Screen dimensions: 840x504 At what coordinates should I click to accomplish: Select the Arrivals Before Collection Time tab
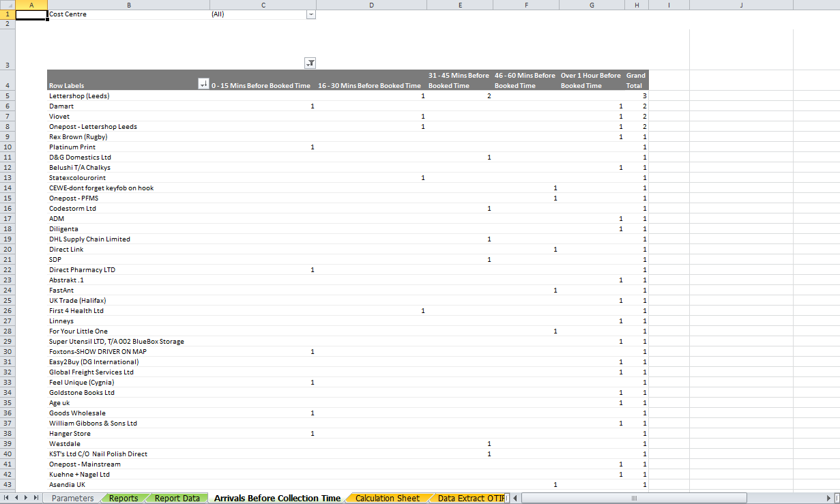coord(277,498)
